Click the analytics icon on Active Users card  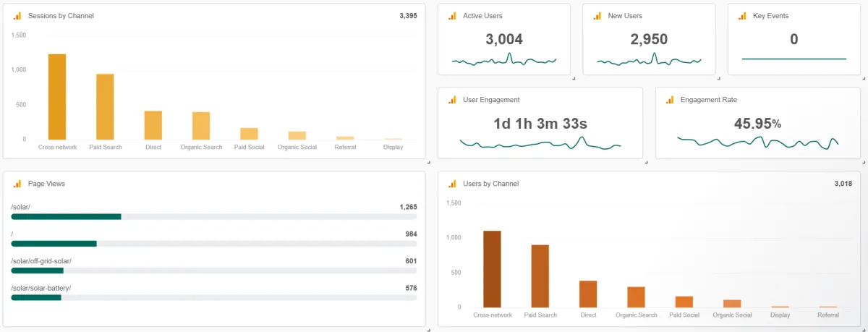click(453, 16)
